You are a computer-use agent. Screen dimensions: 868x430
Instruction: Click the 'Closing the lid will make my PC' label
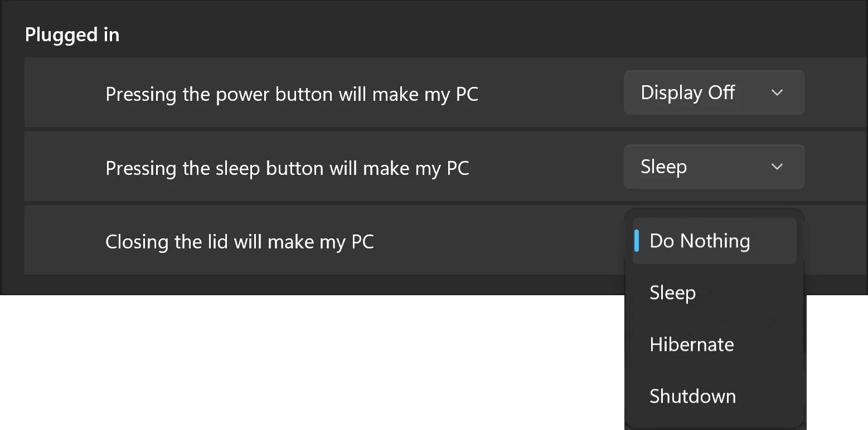pyautogui.click(x=240, y=242)
